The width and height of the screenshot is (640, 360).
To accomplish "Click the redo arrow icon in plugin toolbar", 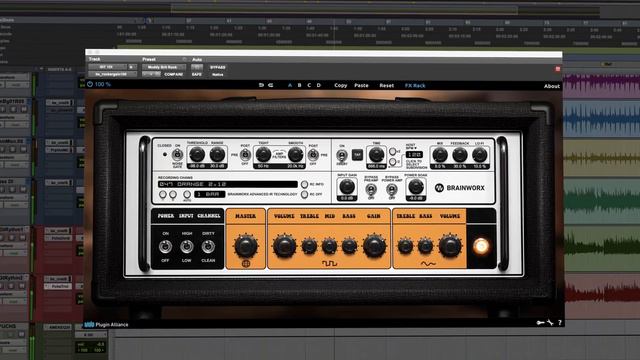I will 271,85.
